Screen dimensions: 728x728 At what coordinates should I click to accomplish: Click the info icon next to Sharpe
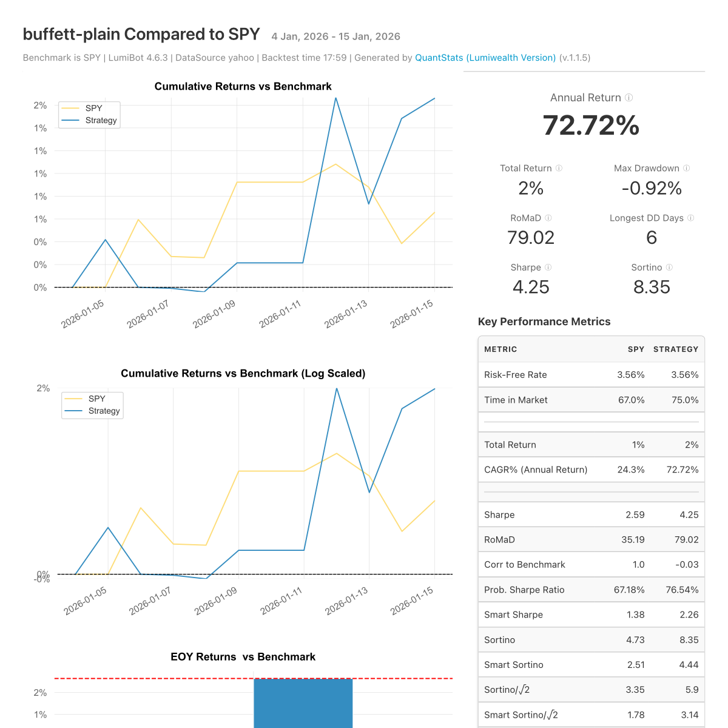(x=548, y=268)
